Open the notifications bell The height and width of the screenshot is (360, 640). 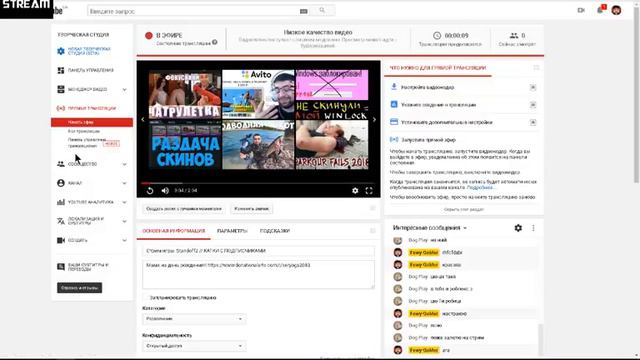[600, 10]
